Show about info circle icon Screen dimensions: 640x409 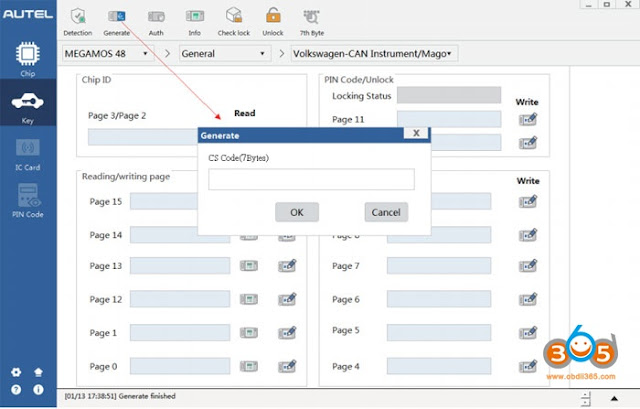(x=38, y=390)
